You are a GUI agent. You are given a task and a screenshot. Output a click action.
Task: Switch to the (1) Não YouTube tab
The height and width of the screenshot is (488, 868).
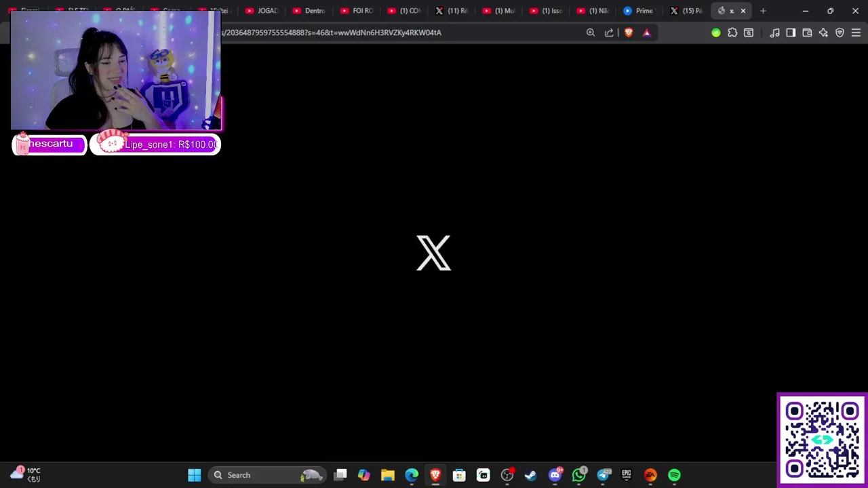coord(594,11)
